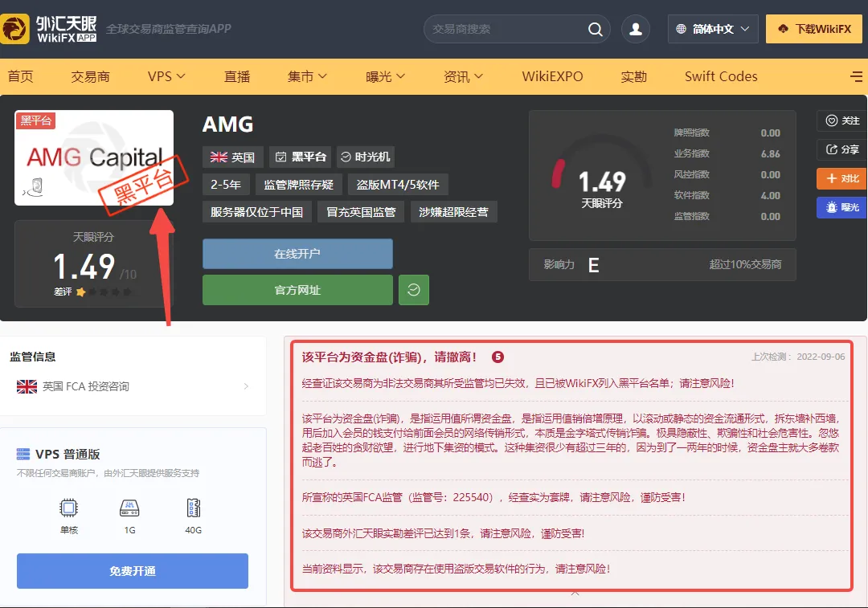Click 免费开通 button

[133, 571]
